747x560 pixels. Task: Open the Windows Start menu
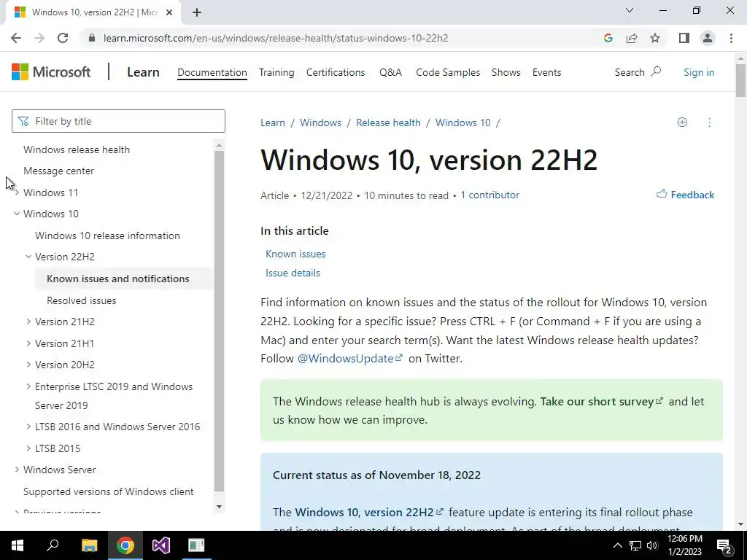[18, 545]
